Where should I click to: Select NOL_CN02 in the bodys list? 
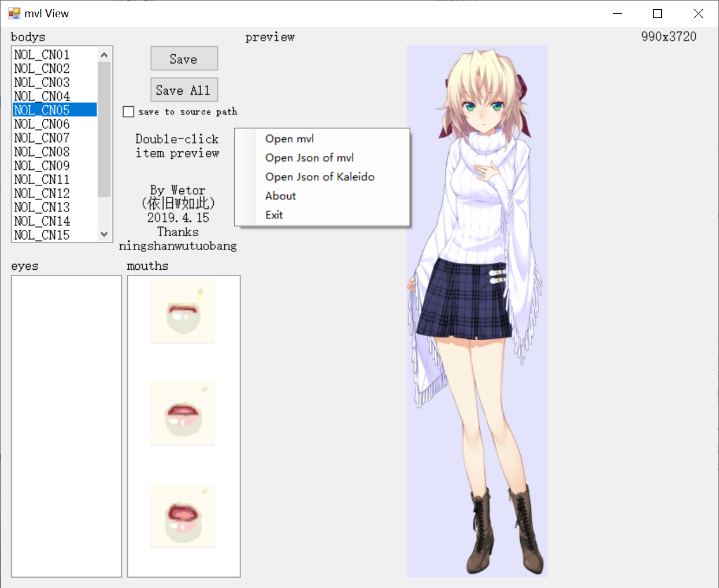pos(55,68)
